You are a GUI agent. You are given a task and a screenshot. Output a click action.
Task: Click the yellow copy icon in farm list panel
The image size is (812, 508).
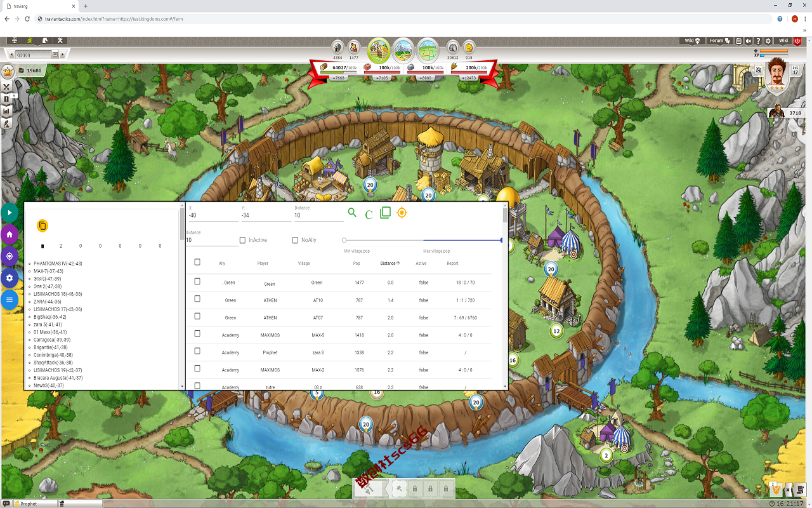tap(42, 225)
